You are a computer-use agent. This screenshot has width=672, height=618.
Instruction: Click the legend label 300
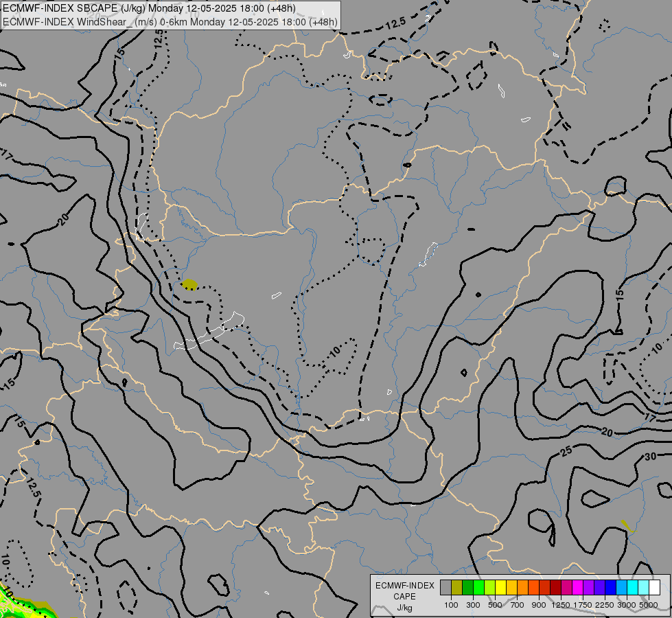[x=473, y=605]
